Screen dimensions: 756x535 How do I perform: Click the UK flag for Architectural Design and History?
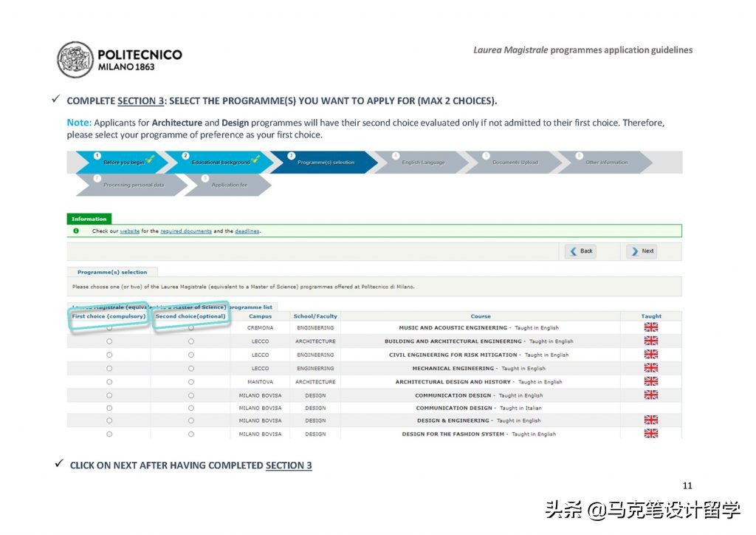click(x=651, y=381)
